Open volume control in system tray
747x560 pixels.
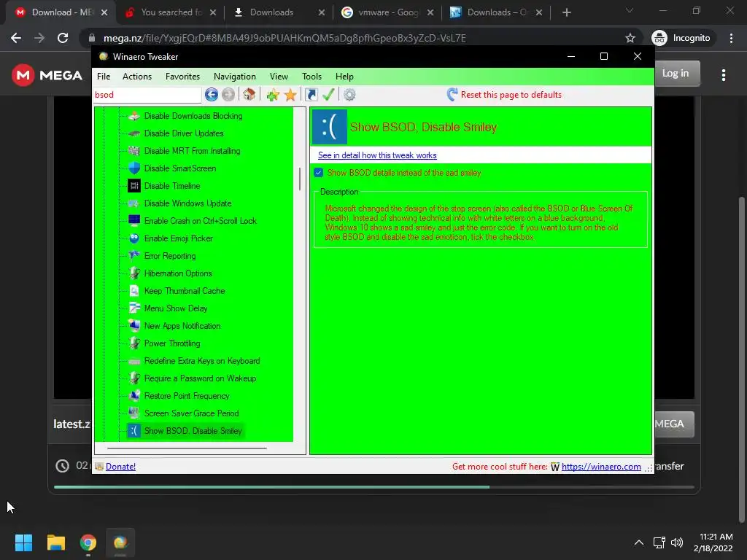(x=676, y=542)
